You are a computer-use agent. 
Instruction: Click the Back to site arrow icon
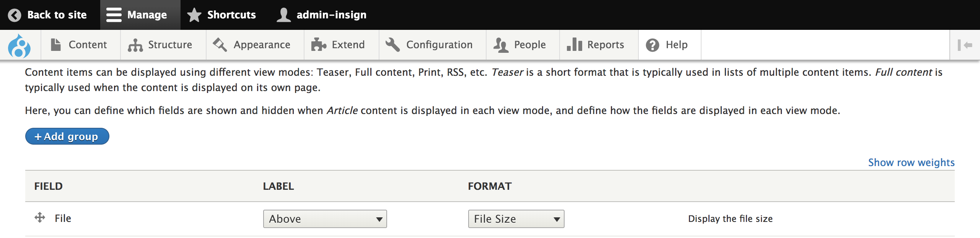click(15, 15)
